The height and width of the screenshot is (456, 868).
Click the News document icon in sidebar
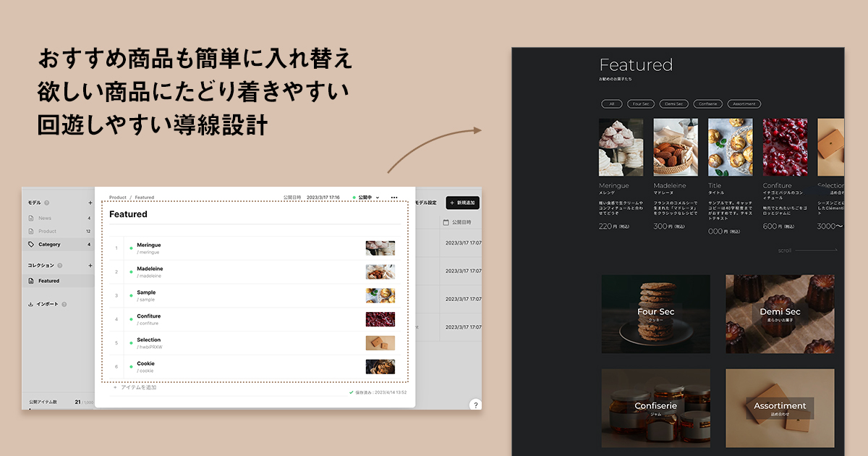pos(31,218)
